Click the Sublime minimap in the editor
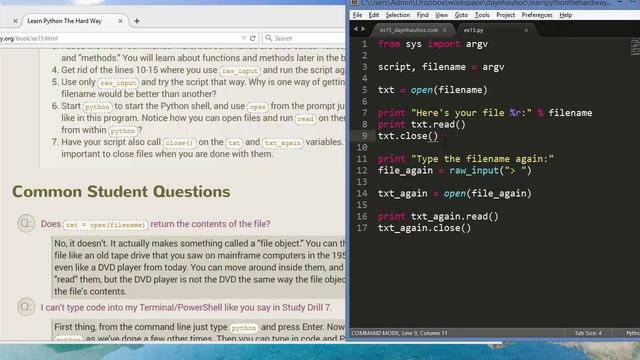This screenshot has width=640, height=360. [635, 47]
